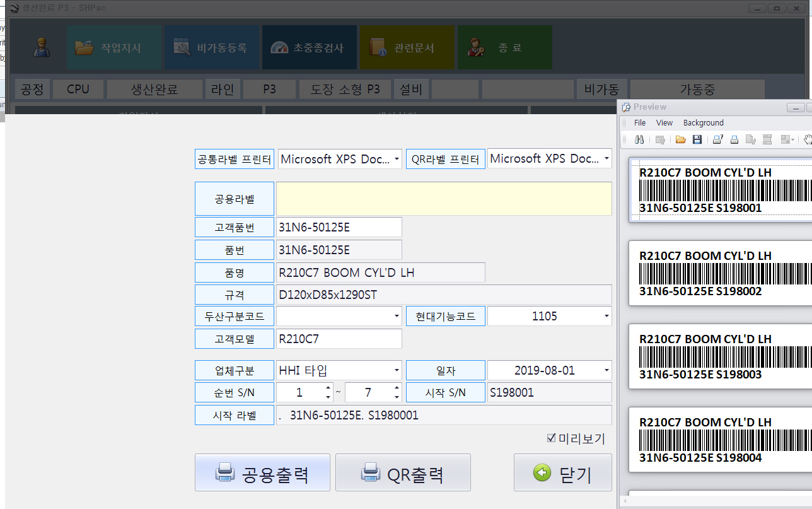Click the 고객모델 field with R210C7
The image size is (812, 509).
pos(339,339)
